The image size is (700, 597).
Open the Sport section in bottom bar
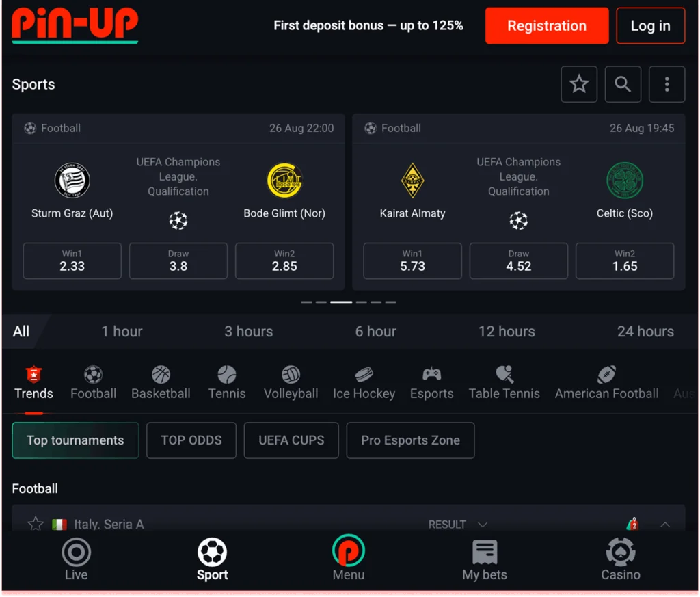213,560
